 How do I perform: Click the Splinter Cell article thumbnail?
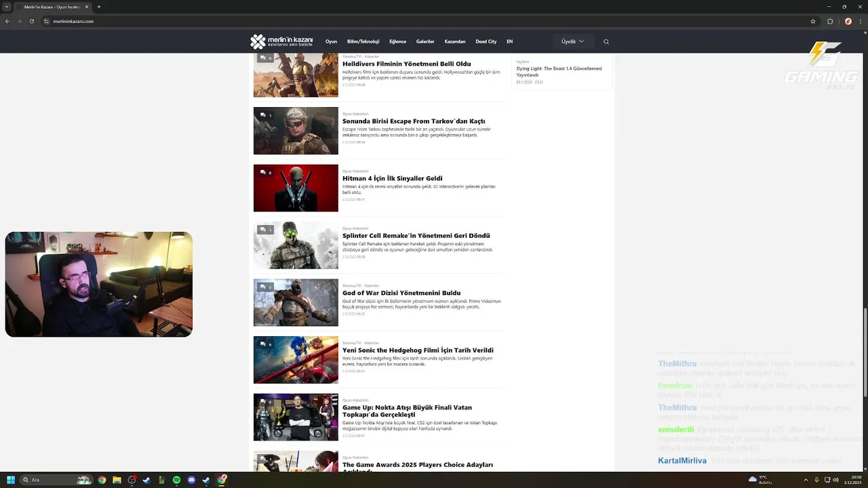[x=296, y=245]
